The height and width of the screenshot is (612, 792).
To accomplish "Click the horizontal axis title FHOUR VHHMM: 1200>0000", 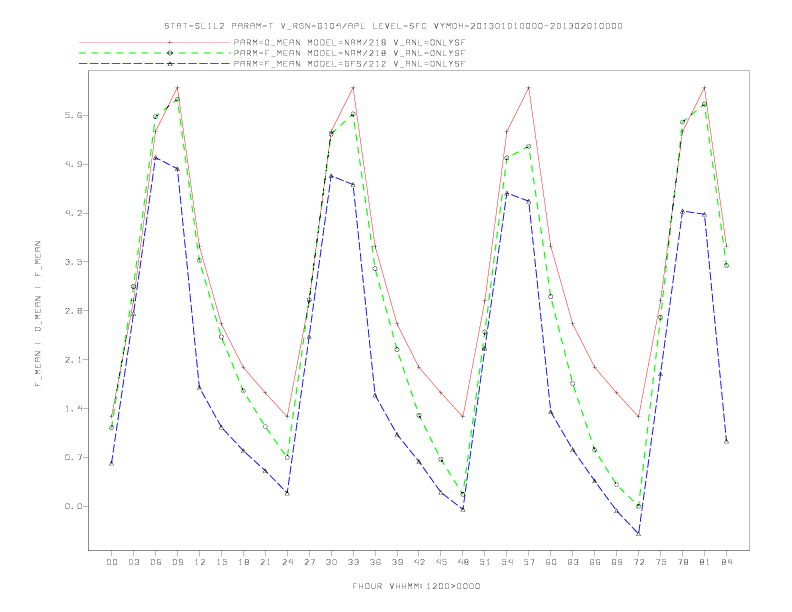I will 416,586.
